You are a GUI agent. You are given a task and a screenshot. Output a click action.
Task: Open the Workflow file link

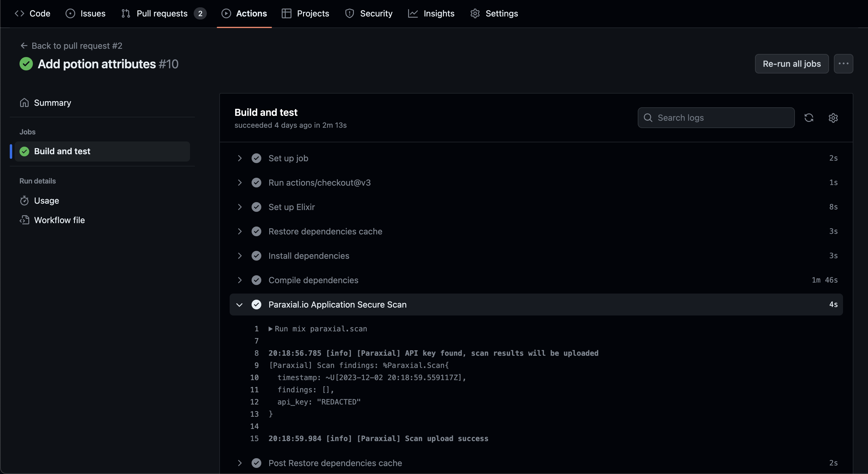tap(102, 220)
